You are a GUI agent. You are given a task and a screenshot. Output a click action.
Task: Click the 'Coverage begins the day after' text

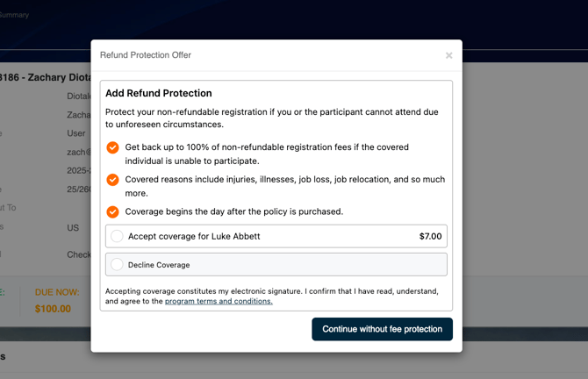click(234, 211)
